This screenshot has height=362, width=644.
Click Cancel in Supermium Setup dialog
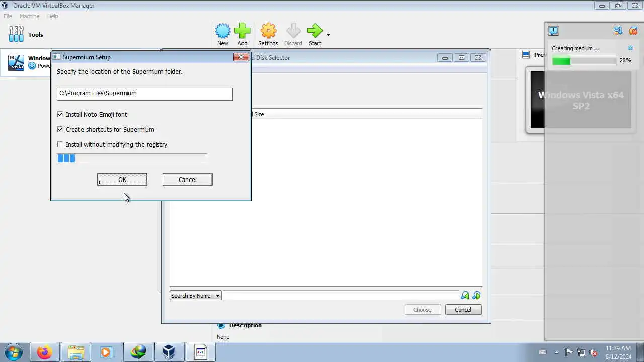pos(188,179)
